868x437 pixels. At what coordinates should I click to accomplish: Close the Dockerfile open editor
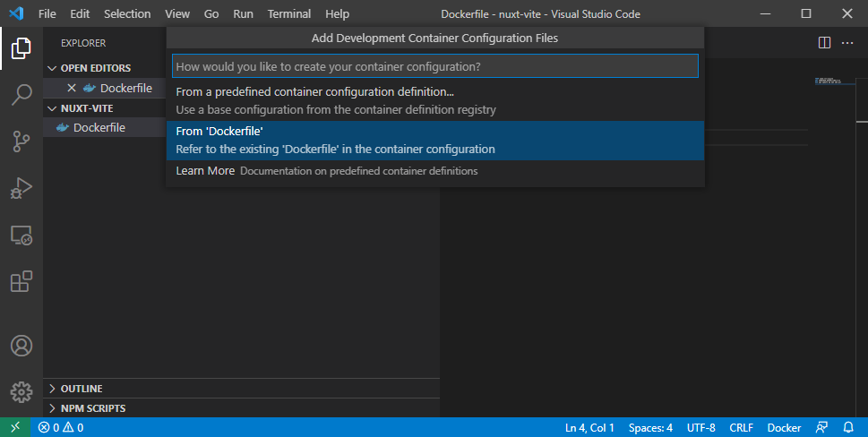[72, 88]
